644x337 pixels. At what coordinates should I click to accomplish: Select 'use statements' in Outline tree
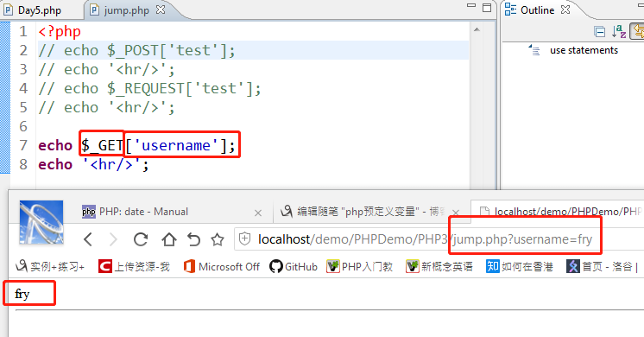coord(584,50)
